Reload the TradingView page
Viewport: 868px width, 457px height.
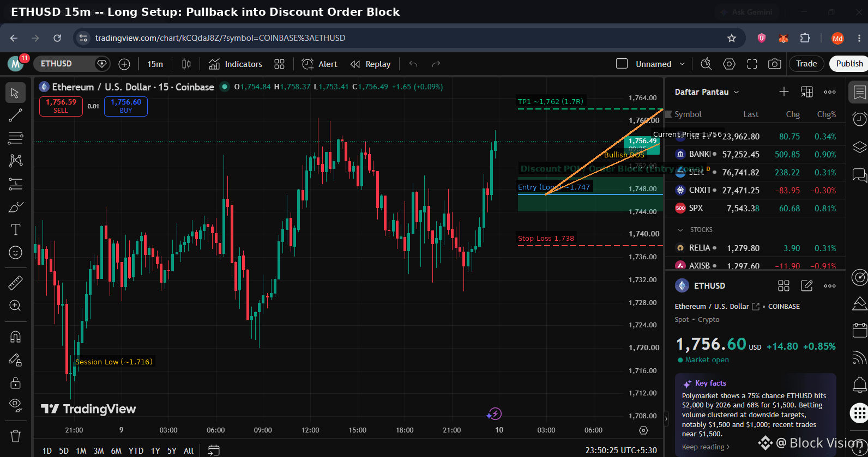pos(57,38)
